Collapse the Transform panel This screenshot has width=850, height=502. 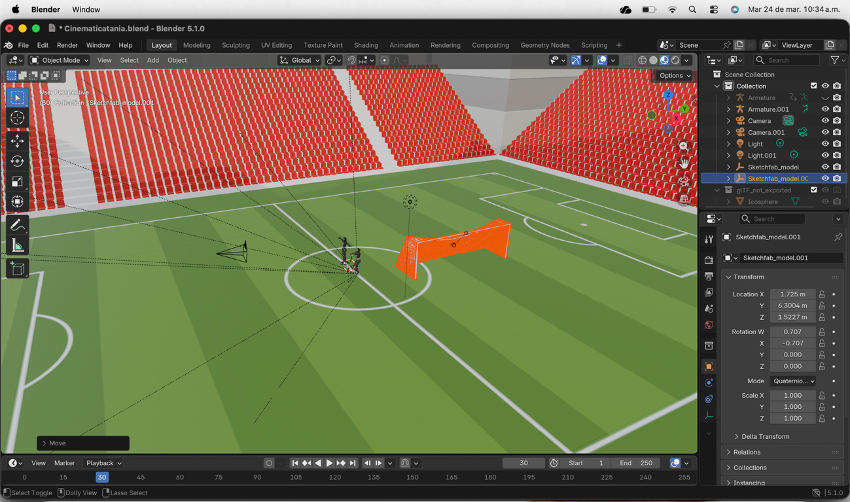click(x=783, y=277)
